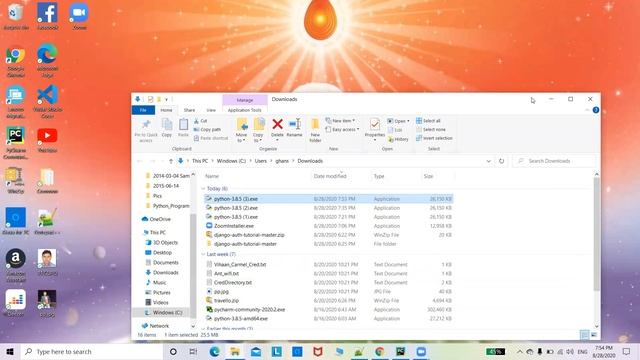Click the Copy ribbon button

(x=167, y=128)
